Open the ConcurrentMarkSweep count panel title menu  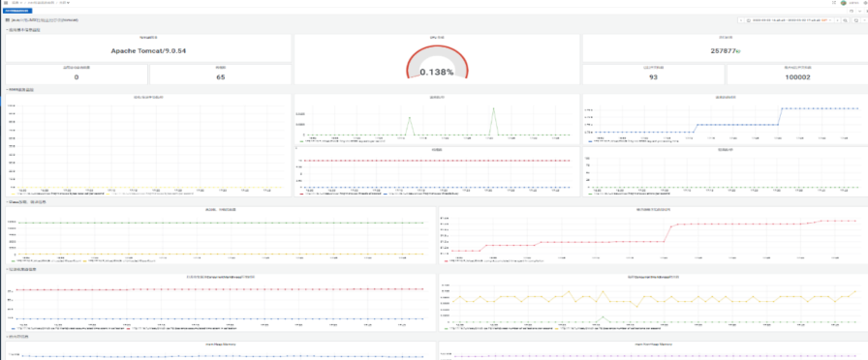[x=653, y=277]
